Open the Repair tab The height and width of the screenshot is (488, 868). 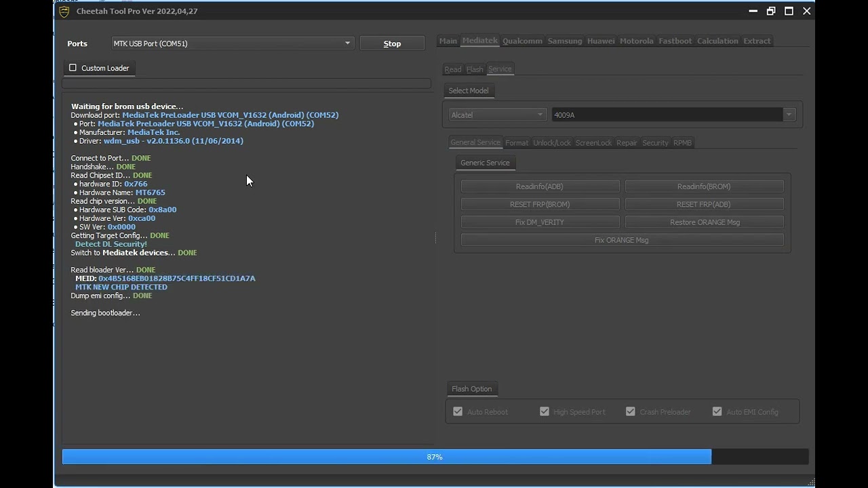pos(627,142)
